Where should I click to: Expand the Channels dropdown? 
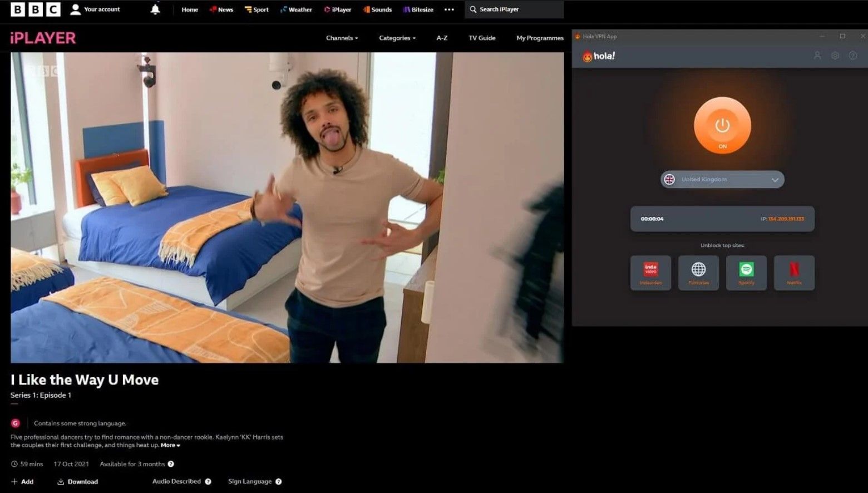click(x=342, y=38)
